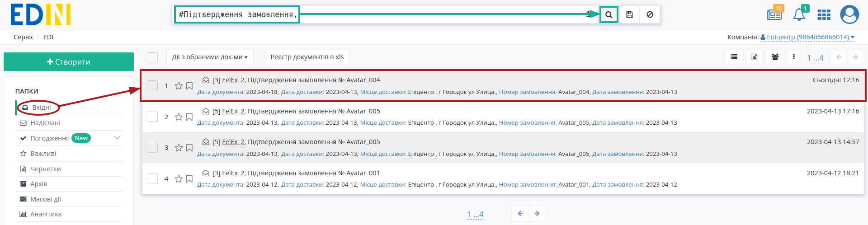This screenshot has width=868, height=225.
Task: Star the Avatar_001 document in row 4
Action: pyautogui.click(x=179, y=179)
